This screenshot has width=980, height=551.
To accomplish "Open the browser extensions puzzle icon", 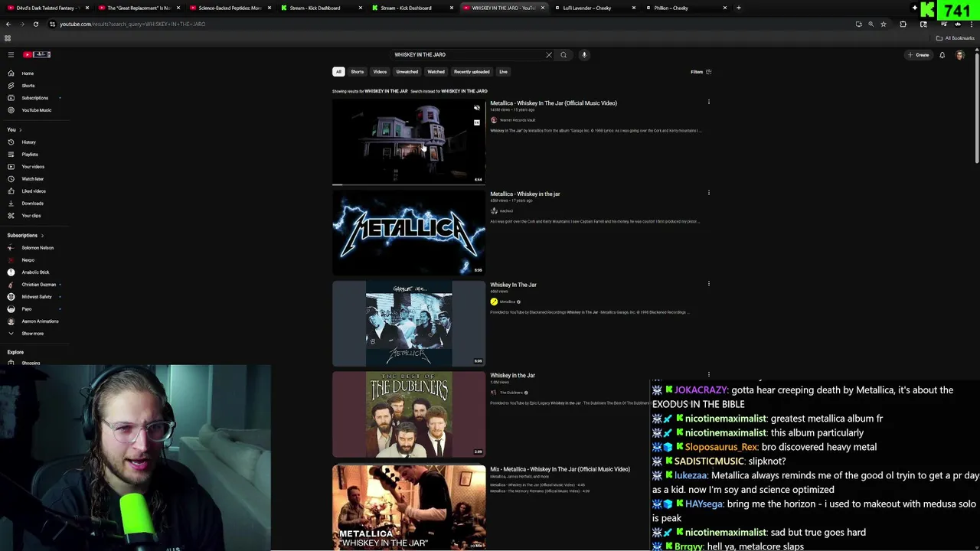I will click(x=903, y=24).
